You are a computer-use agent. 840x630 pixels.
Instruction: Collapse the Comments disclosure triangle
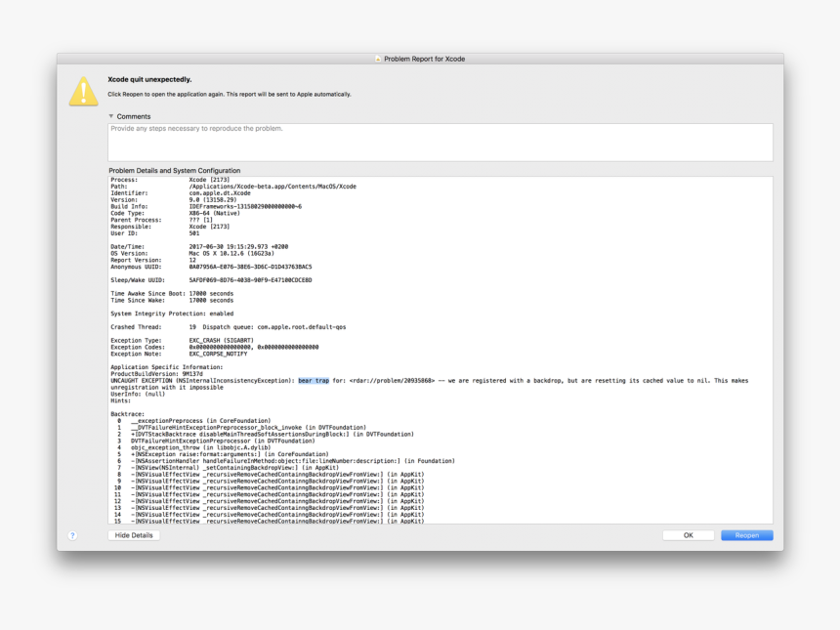pyautogui.click(x=109, y=115)
